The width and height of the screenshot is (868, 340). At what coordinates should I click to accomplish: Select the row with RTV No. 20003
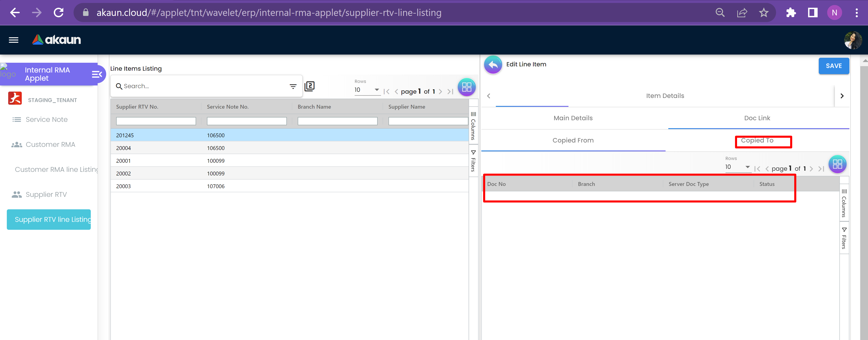123,186
